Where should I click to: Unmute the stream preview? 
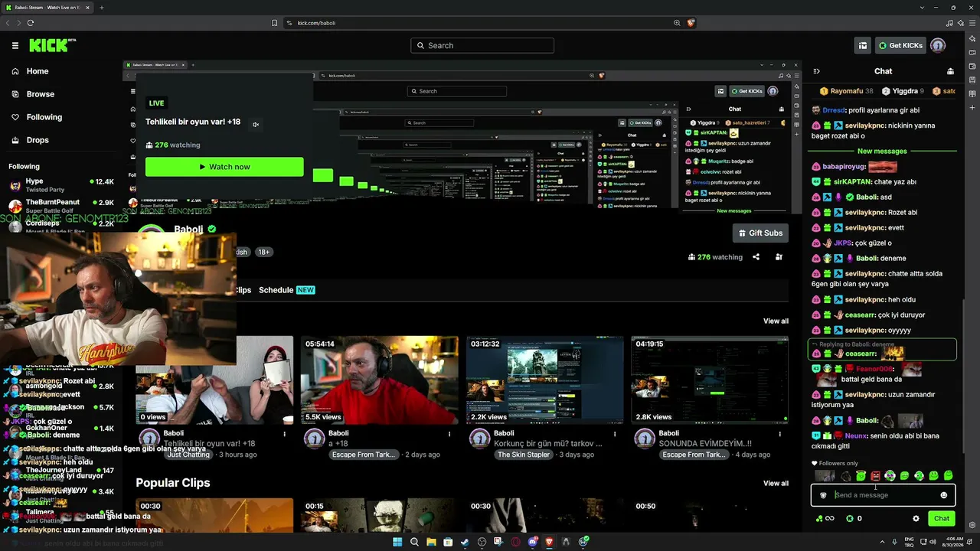pos(256,125)
